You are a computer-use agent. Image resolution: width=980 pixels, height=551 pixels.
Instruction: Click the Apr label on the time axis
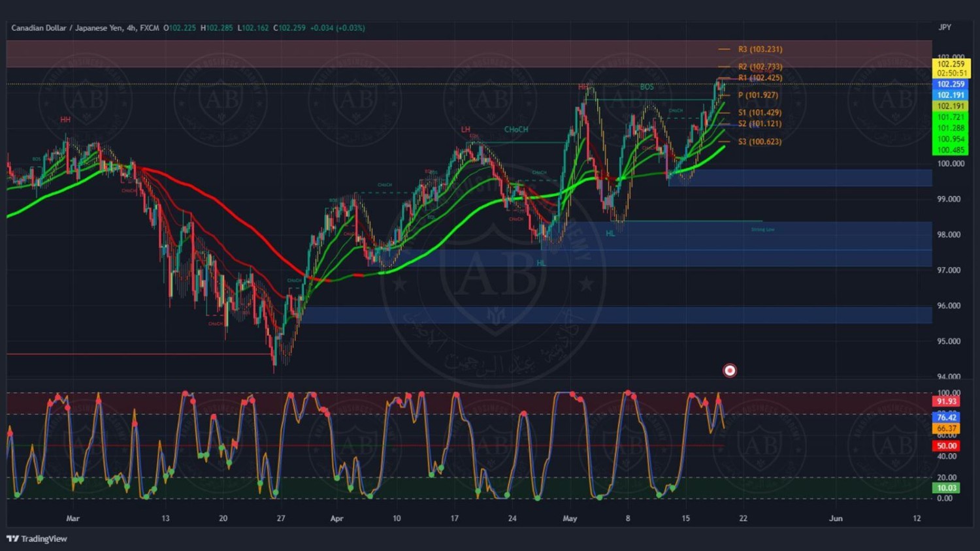(336, 518)
